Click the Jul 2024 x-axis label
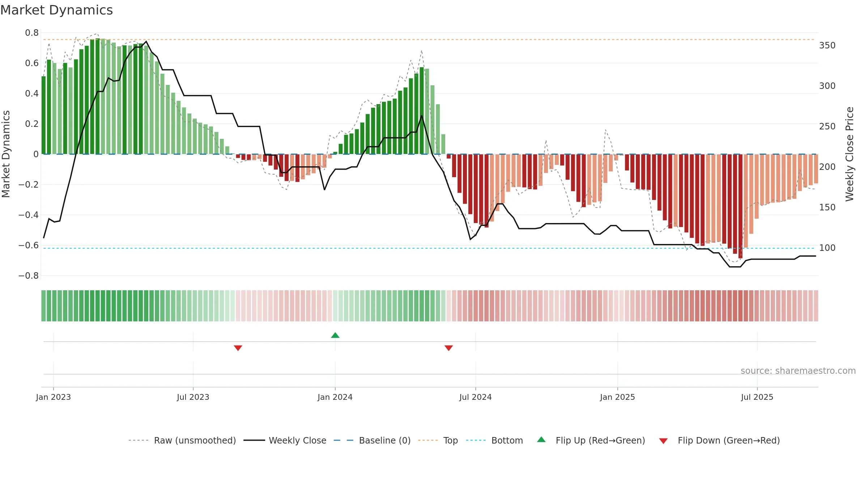This screenshot has height=488, width=868. (476, 397)
